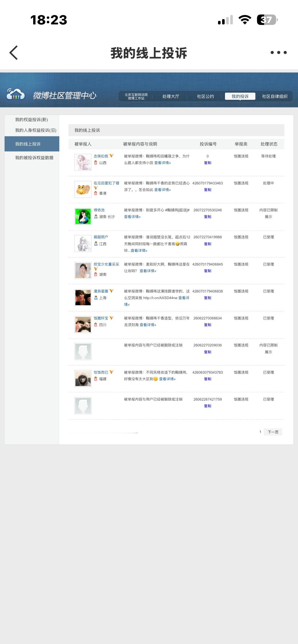Image resolution: width=298 pixels, height=644 pixels.
Task: Click V badge under 在瓜田里犯了错
Action: [x=96, y=188]
